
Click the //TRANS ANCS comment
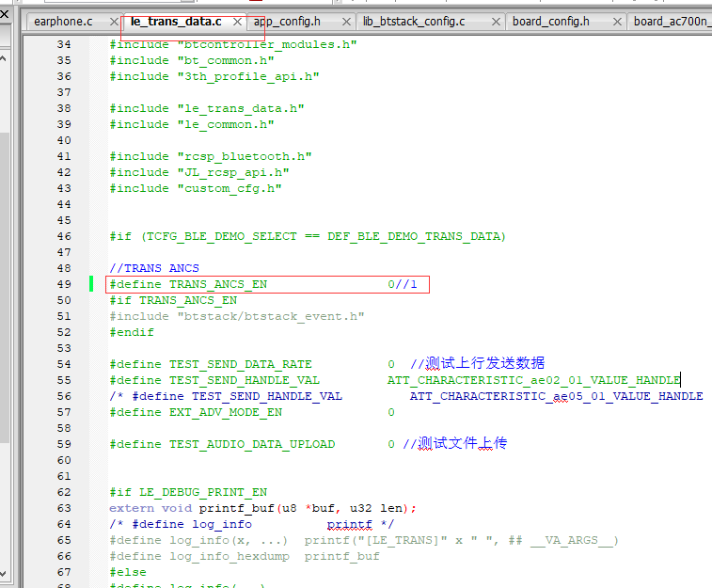(x=154, y=269)
